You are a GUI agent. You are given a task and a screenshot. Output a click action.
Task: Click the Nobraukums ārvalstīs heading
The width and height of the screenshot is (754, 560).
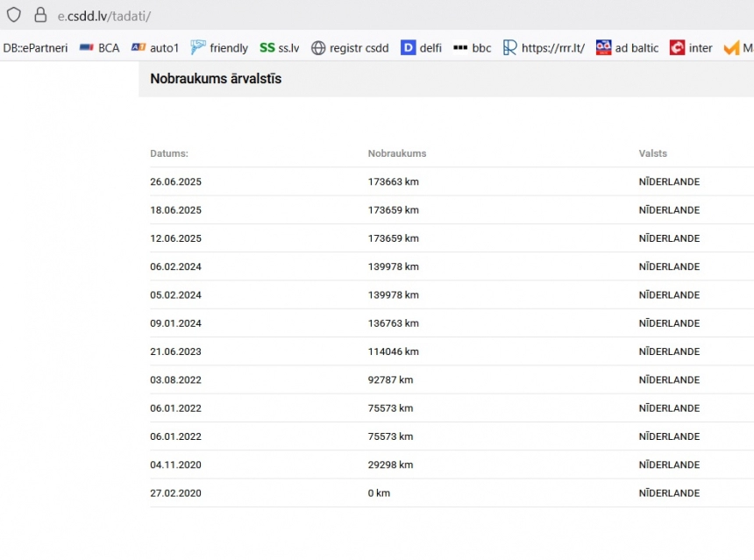click(x=216, y=78)
